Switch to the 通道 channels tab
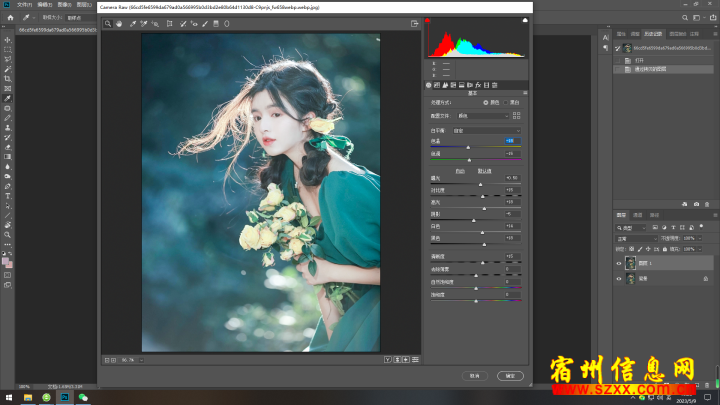 pyautogui.click(x=637, y=215)
